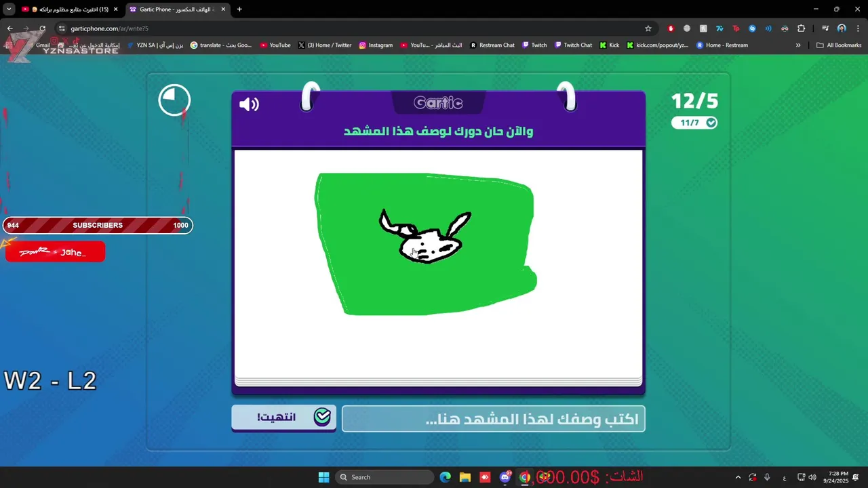Click the Chrome icon on taskbar

(x=524, y=477)
